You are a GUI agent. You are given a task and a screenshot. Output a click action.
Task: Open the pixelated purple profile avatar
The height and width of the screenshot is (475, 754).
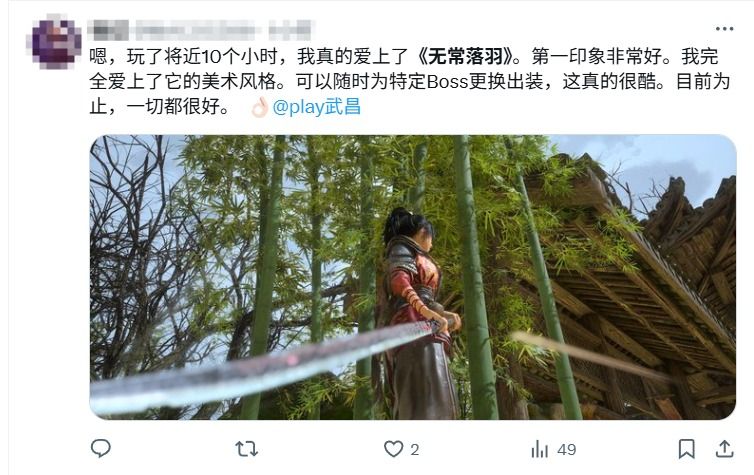point(57,41)
